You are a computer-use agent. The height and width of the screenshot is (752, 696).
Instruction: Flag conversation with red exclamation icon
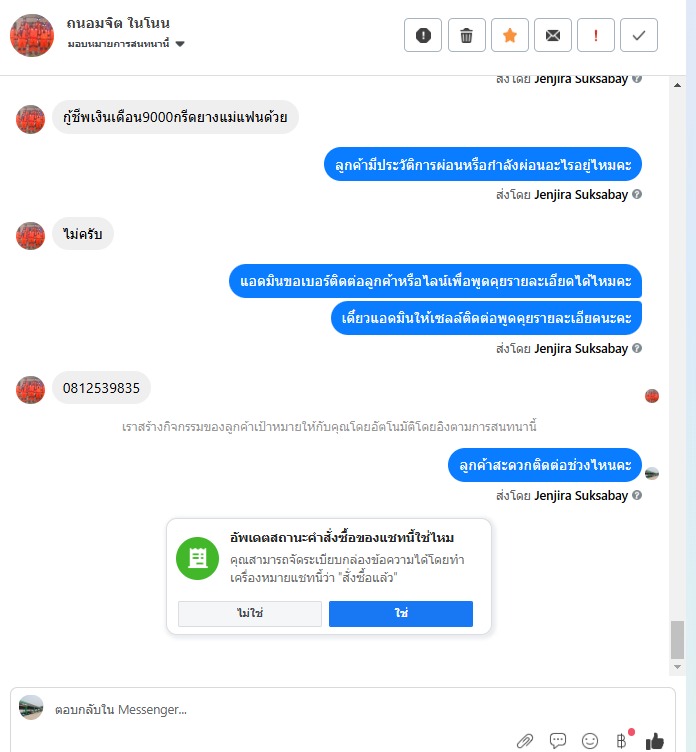click(596, 35)
